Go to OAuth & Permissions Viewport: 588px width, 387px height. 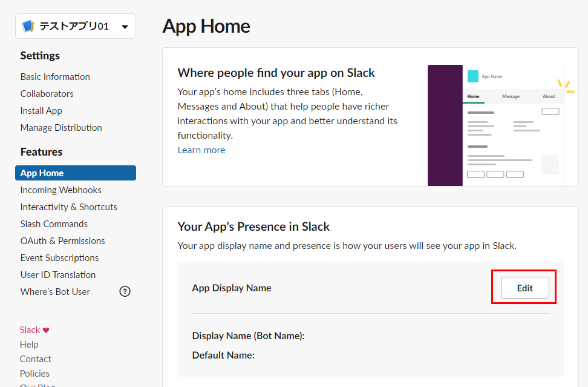click(x=62, y=240)
